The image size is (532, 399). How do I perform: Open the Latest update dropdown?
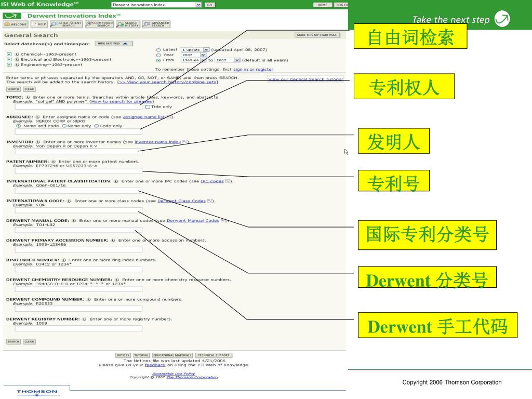click(x=195, y=49)
